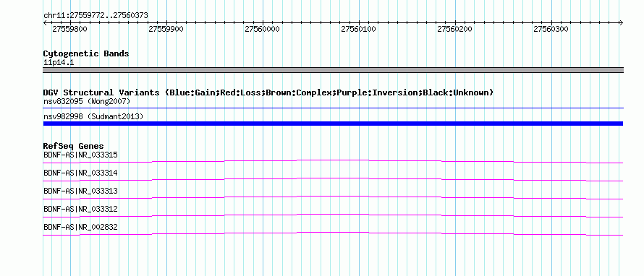
Task: Click the 11p14.1 band label
Action: coord(59,62)
